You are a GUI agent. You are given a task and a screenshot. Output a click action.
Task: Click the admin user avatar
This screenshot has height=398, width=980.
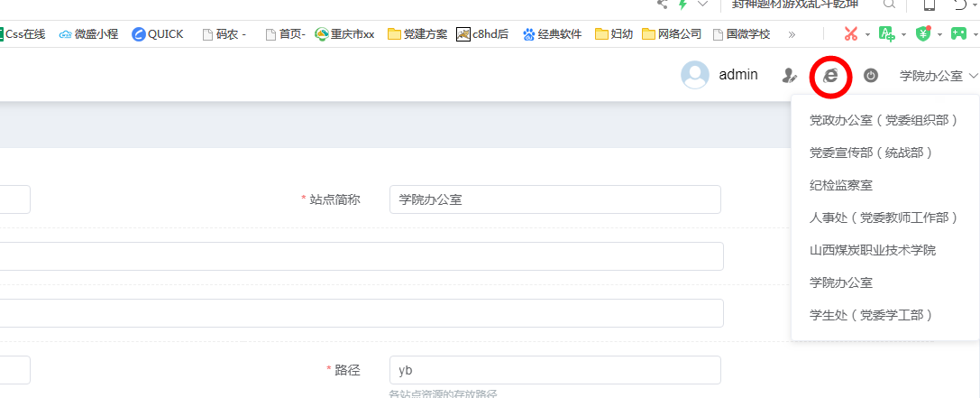(695, 75)
